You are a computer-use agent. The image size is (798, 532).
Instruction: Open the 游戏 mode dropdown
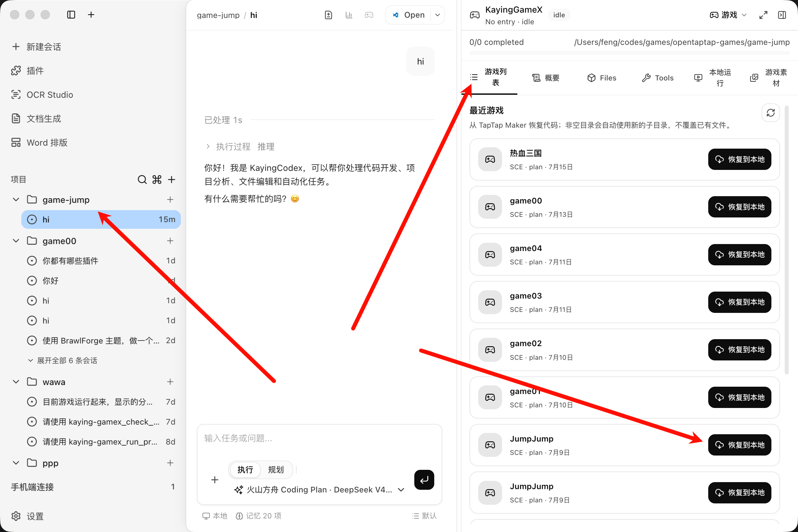coord(728,15)
